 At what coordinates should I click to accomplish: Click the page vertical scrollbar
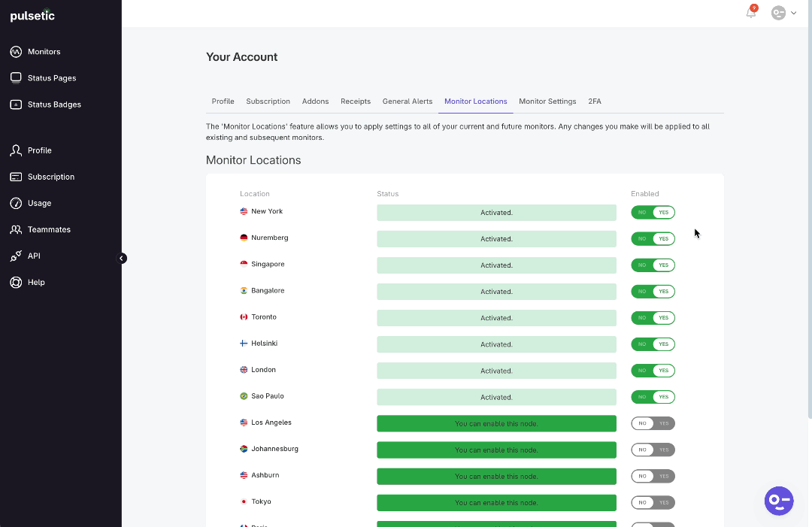pos(810,210)
